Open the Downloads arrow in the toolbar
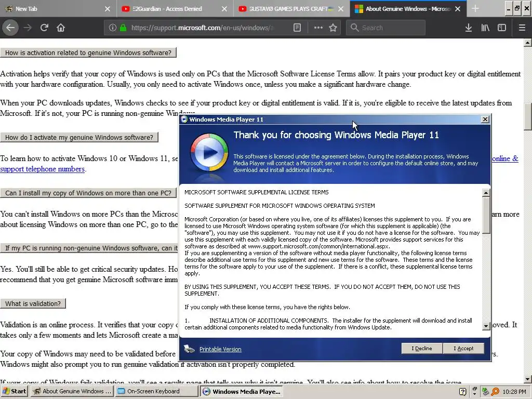The height and width of the screenshot is (399, 532). point(469,28)
